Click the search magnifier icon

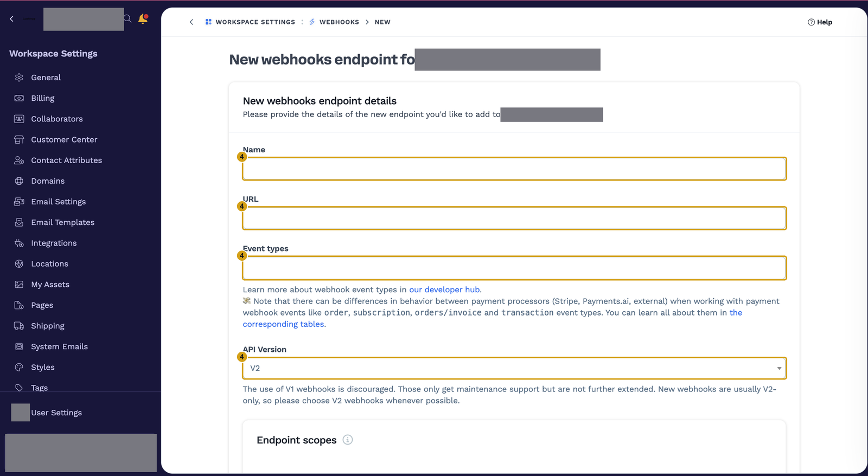click(127, 19)
